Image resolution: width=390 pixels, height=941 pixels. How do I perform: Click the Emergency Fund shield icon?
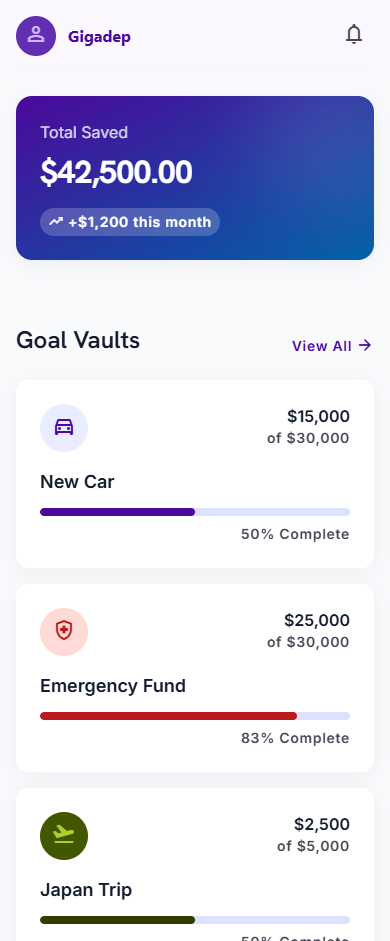click(64, 632)
